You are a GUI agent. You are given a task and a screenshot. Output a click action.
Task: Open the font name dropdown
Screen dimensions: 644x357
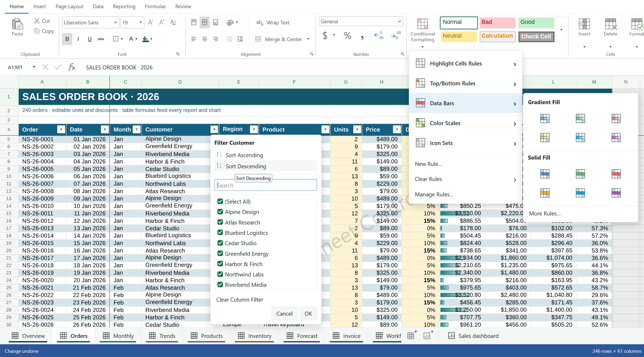pos(115,23)
